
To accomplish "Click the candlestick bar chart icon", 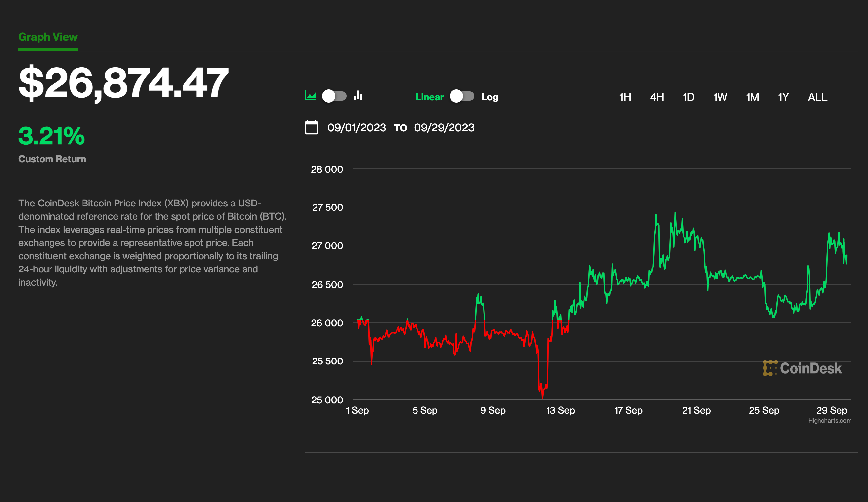I will click(358, 95).
